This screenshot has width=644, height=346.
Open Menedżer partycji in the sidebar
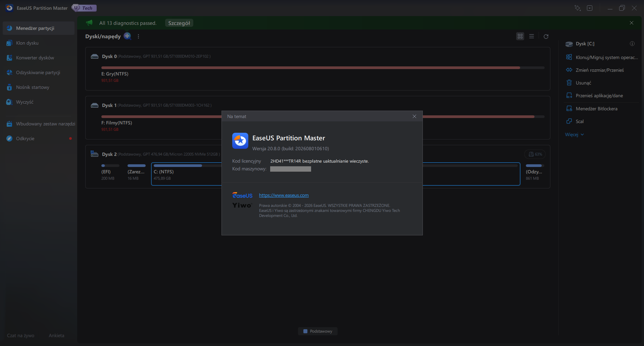39,28
